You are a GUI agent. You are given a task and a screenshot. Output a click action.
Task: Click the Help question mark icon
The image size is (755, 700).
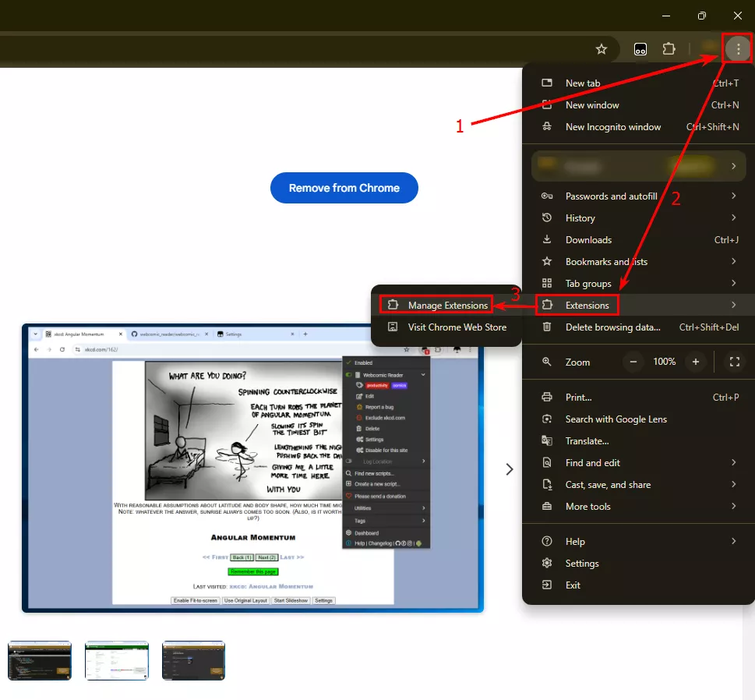point(546,541)
